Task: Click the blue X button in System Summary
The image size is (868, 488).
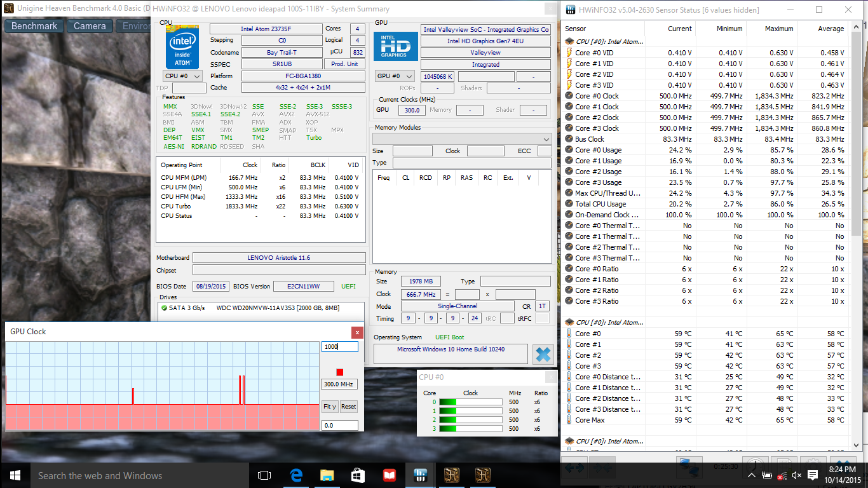Action: tap(543, 355)
